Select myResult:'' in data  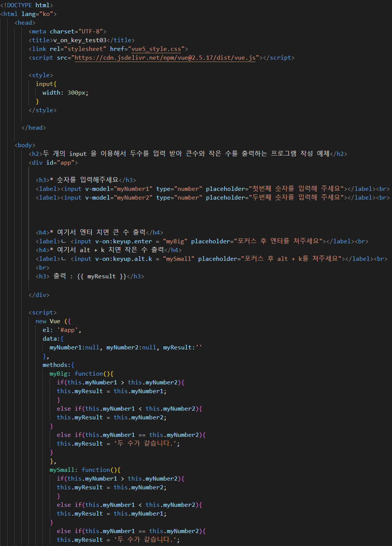tap(183, 348)
